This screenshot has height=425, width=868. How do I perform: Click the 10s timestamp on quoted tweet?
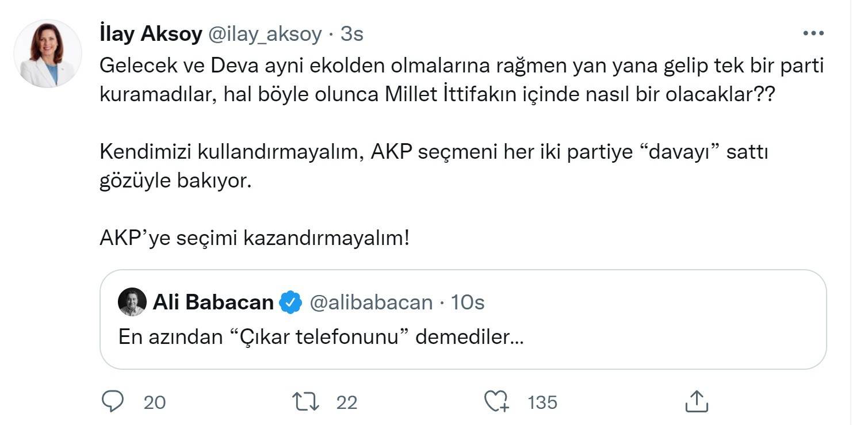click(x=468, y=303)
